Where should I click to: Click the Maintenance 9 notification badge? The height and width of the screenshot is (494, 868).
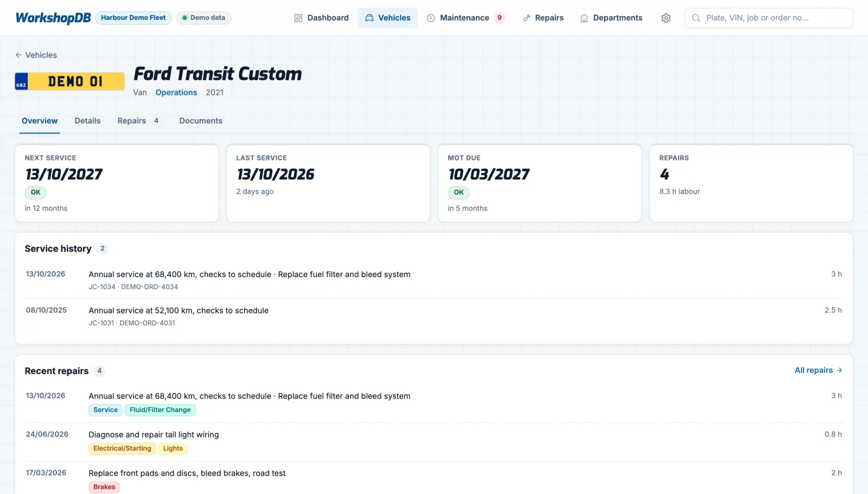(500, 18)
